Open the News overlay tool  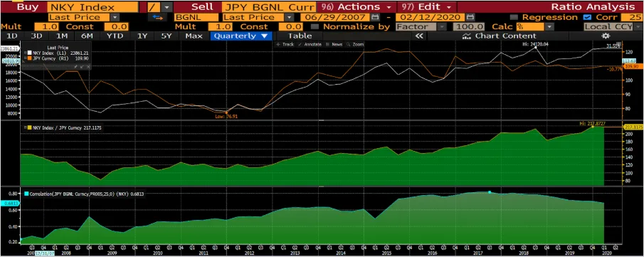(334, 44)
